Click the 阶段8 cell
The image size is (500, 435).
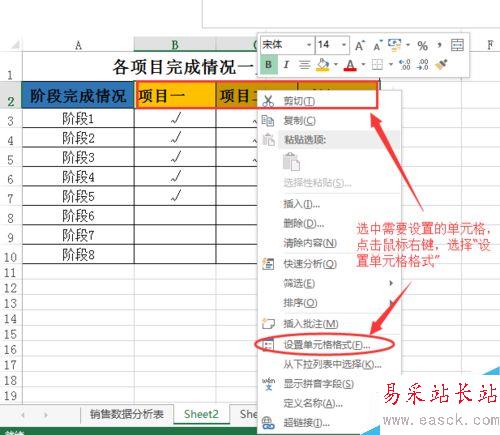point(78,254)
